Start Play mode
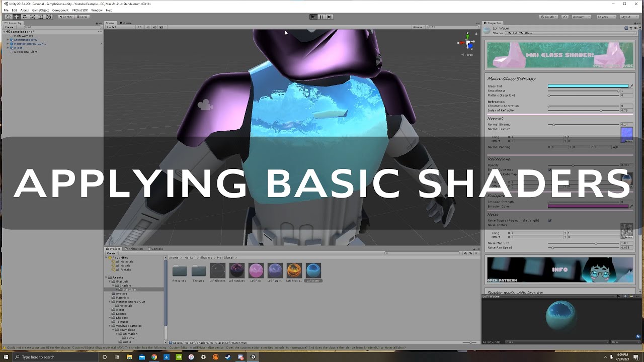The image size is (644, 362). (313, 17)
